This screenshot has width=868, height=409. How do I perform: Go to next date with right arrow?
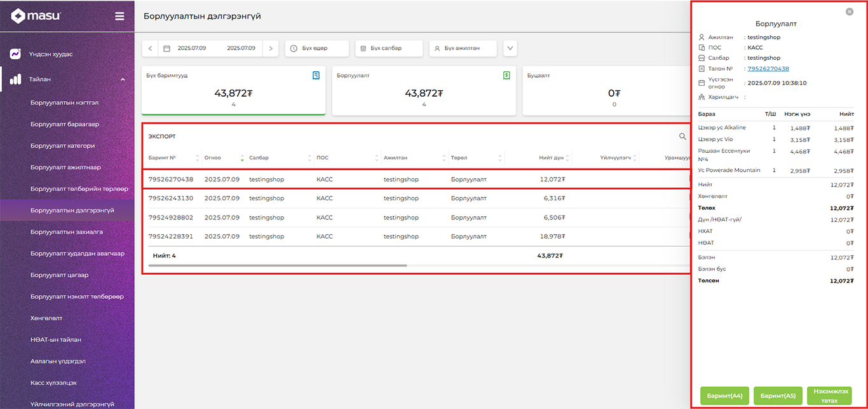point(271,48)
